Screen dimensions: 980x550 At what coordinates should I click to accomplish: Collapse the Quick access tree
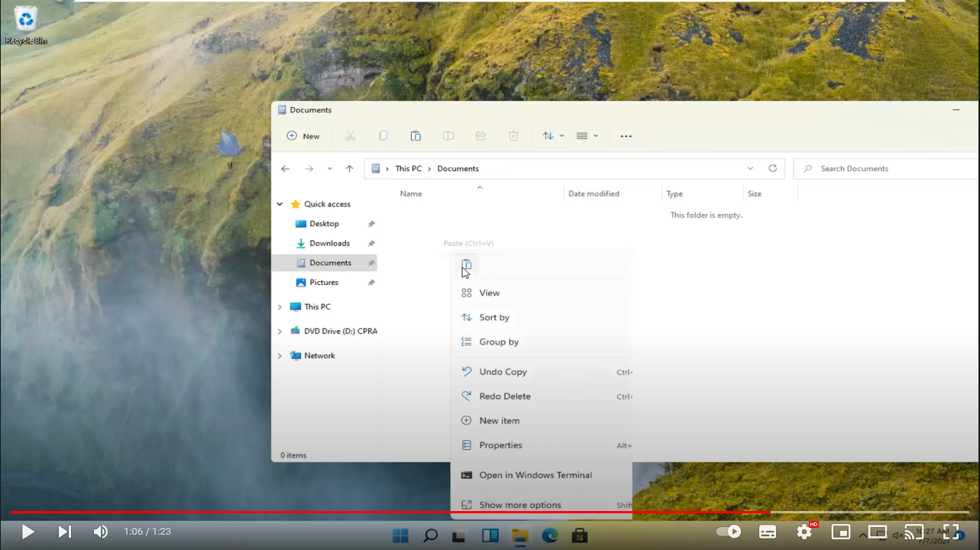pyautogui.click(x=280, y=204)
